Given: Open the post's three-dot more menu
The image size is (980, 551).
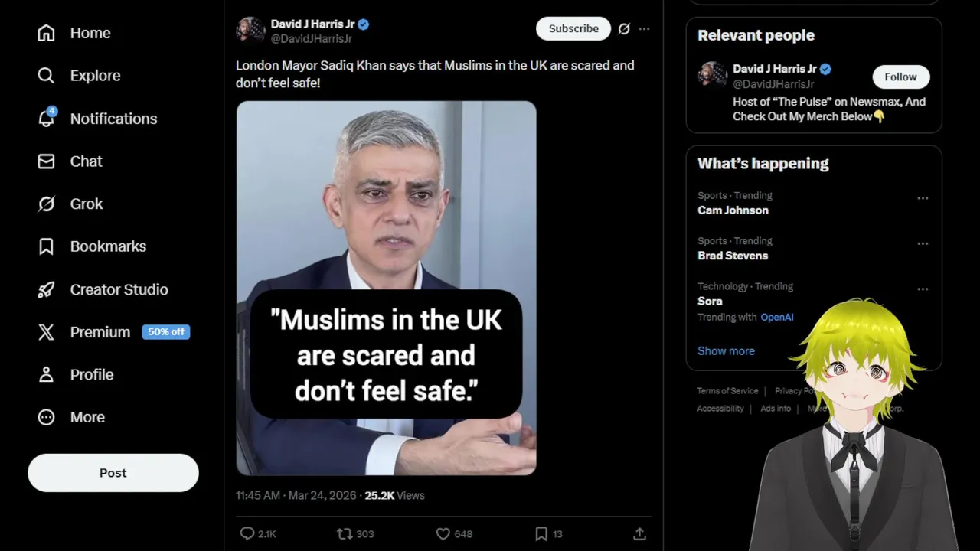Looking at the screenshot, I should pos(644,29).
